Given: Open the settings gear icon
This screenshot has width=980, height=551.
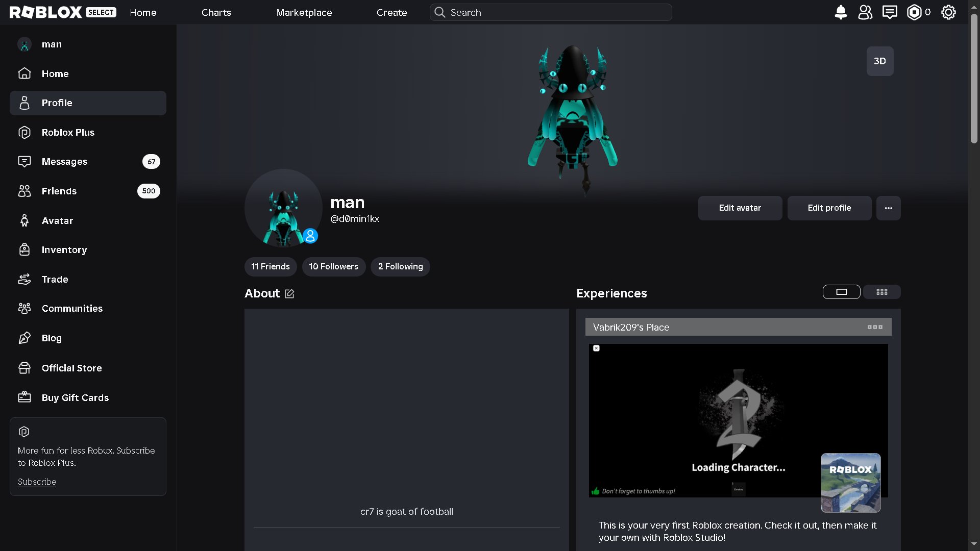Looking at the screenshot, I should click(948, 12).
